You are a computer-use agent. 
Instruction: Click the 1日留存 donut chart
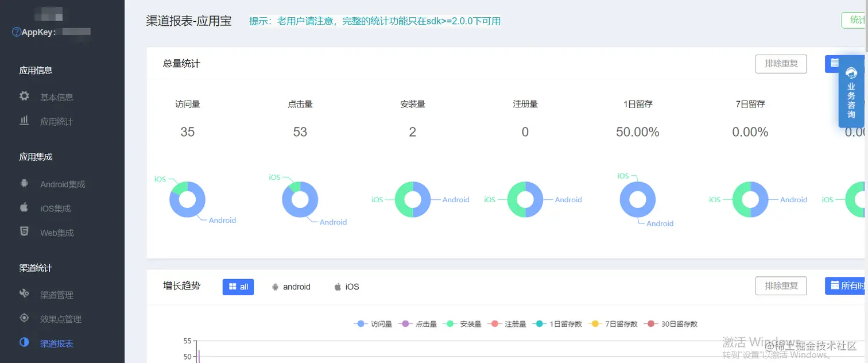tap(637, 199)
